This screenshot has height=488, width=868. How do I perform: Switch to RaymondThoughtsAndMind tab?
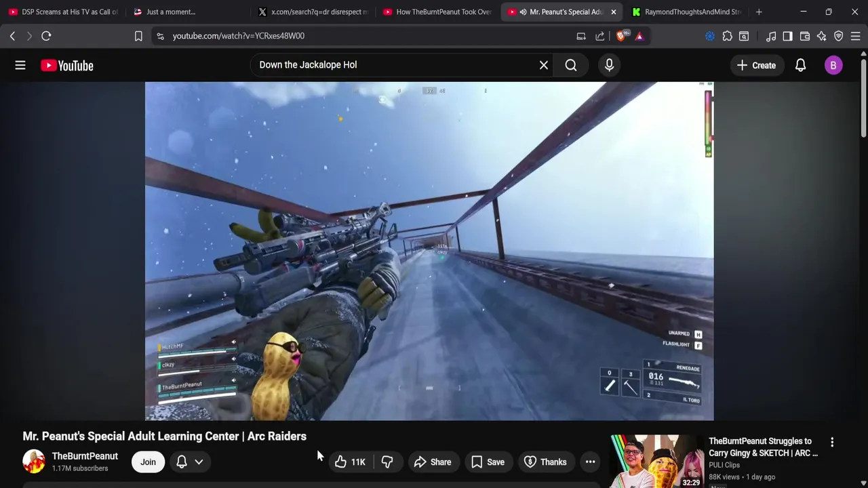coord(686,12)
